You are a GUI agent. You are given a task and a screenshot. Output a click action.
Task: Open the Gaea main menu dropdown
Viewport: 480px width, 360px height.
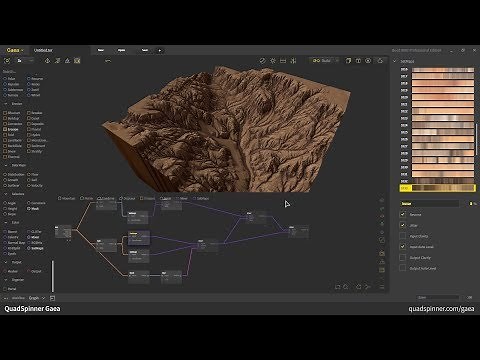(15, 50)
